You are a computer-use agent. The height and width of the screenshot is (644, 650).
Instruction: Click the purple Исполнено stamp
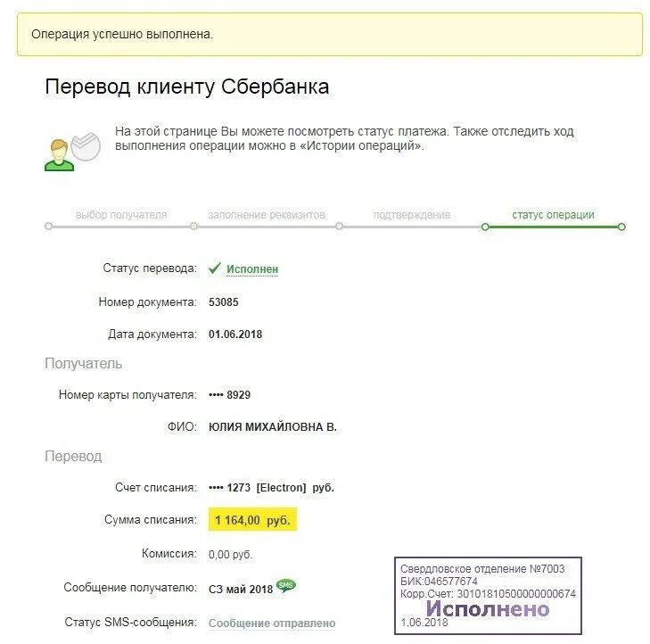tap(487, 609)
